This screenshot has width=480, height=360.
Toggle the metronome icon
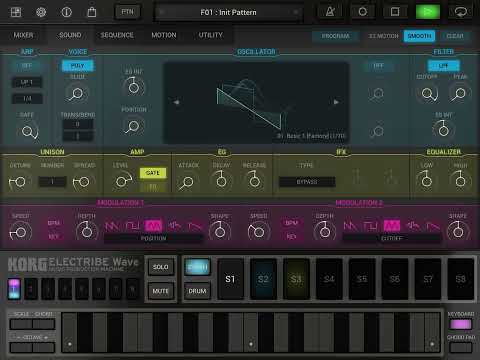330,12
